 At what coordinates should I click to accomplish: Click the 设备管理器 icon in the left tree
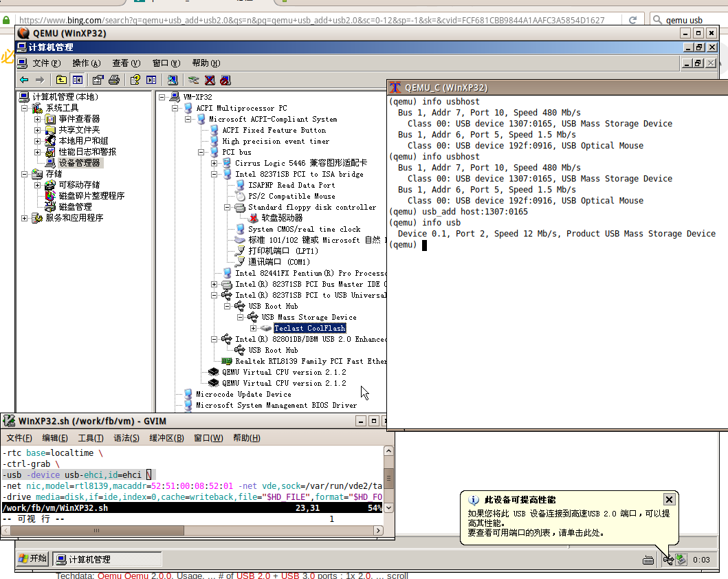point(50,163)
